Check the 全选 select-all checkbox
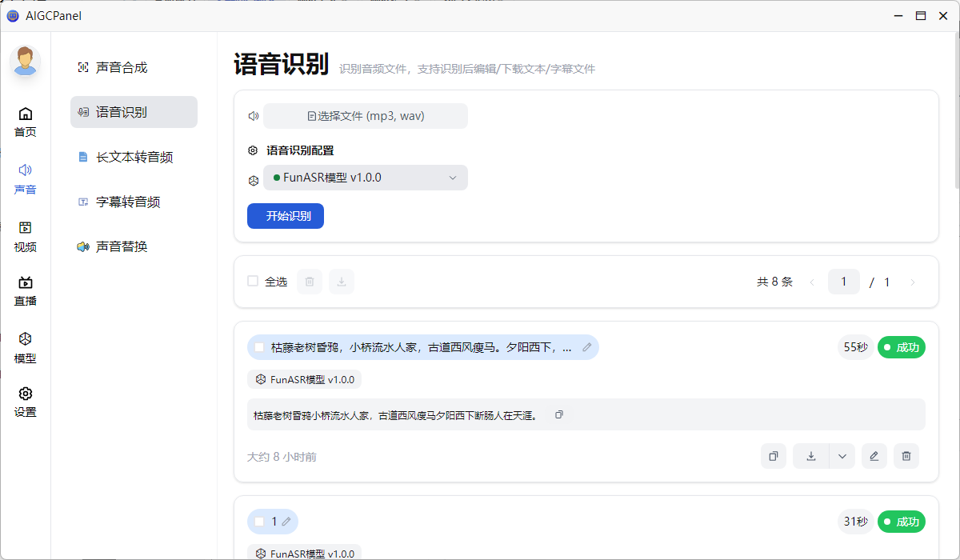960x560 pixels. [x=253, y=282]
